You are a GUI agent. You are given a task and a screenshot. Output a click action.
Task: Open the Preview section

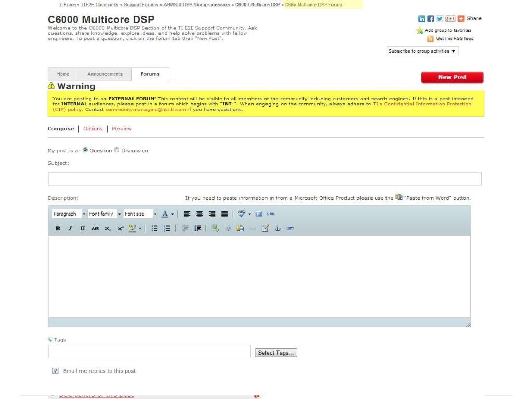pos(122,129)
